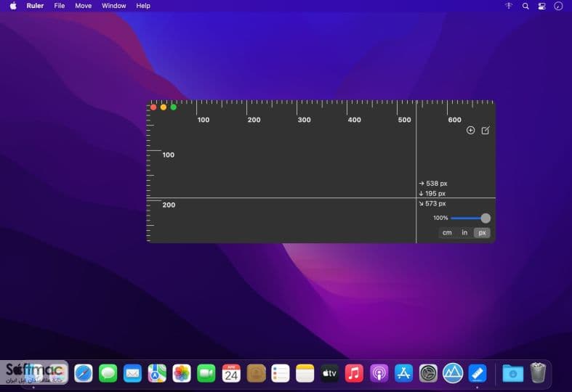This screenshot has height=392, width=572.
Task: Click the 600 label on the ruler
Action: coord(454,120)
